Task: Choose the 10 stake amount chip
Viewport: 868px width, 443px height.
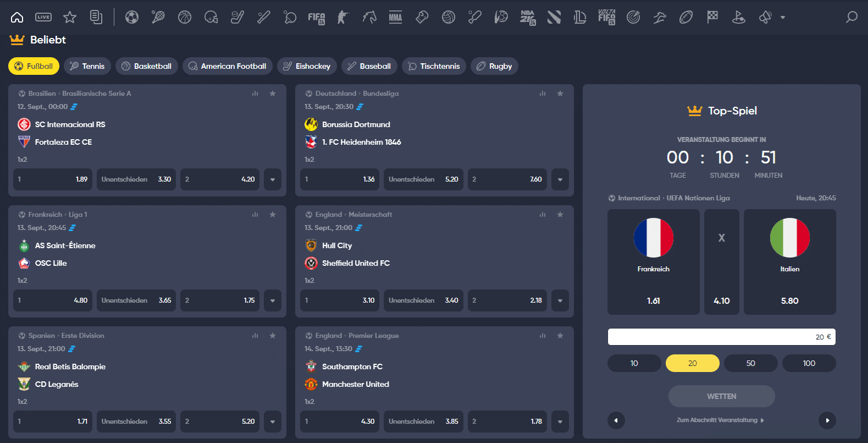Action: [x=634, y=363]
